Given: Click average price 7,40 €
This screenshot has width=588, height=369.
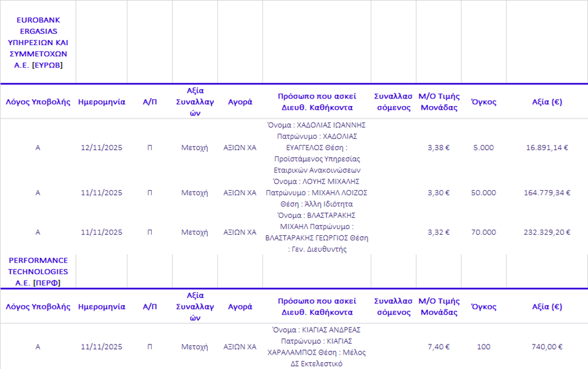Looking at the screenshot, I should coord(439,347).
